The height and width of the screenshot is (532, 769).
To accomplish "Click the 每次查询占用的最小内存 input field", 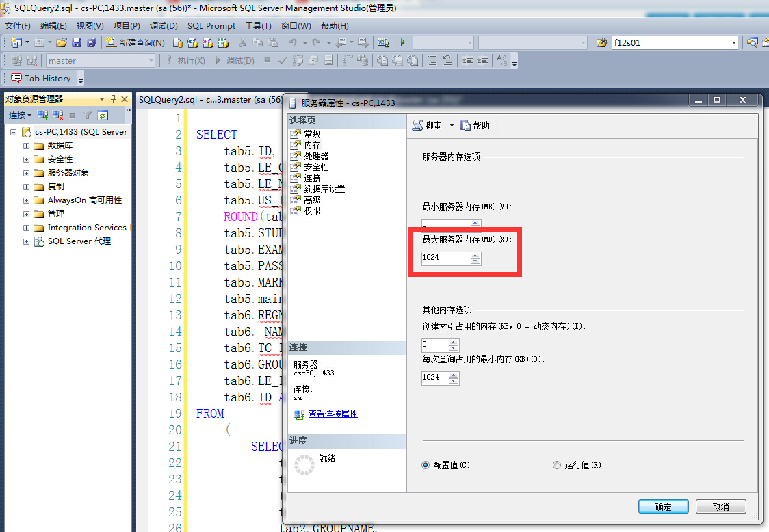I will click(x=435, y=377).
